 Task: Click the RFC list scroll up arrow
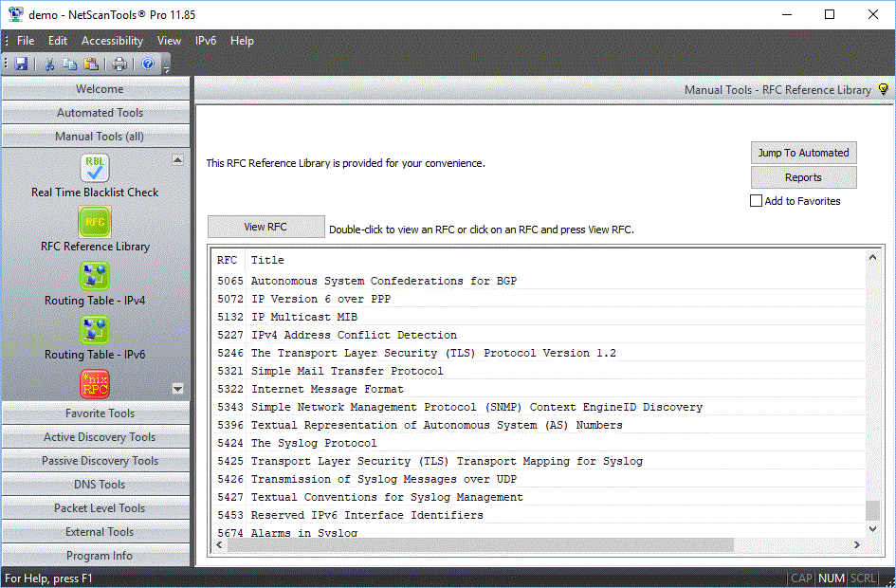pos(872,258)
